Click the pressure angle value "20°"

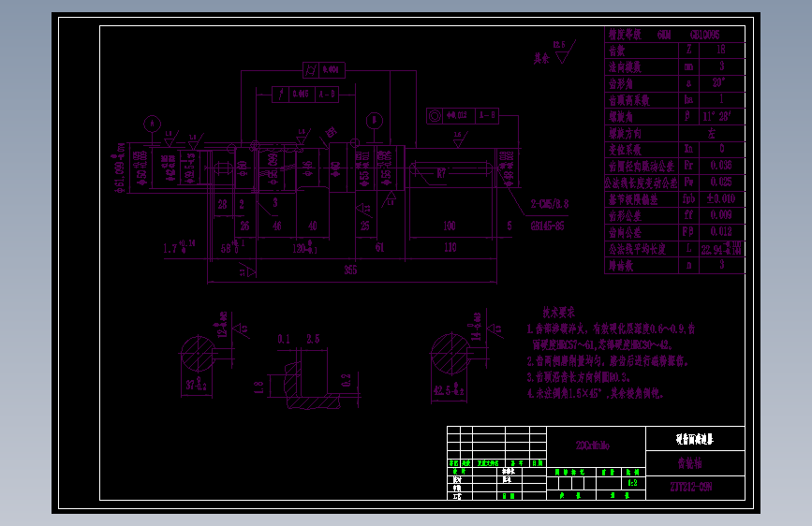(x=718, y=82)
